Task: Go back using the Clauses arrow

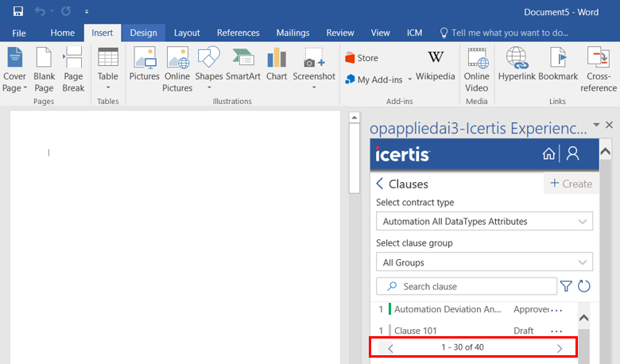Action: (x=380, y=184)
